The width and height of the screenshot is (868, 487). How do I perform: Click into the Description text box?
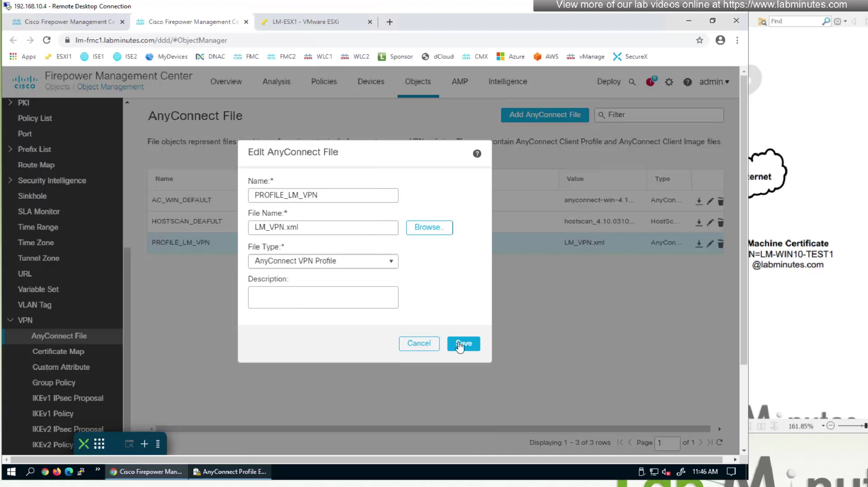[323, 297]
